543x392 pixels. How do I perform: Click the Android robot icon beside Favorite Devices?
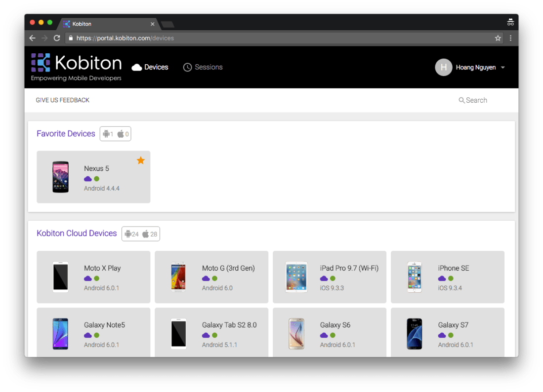click(106, 133)
